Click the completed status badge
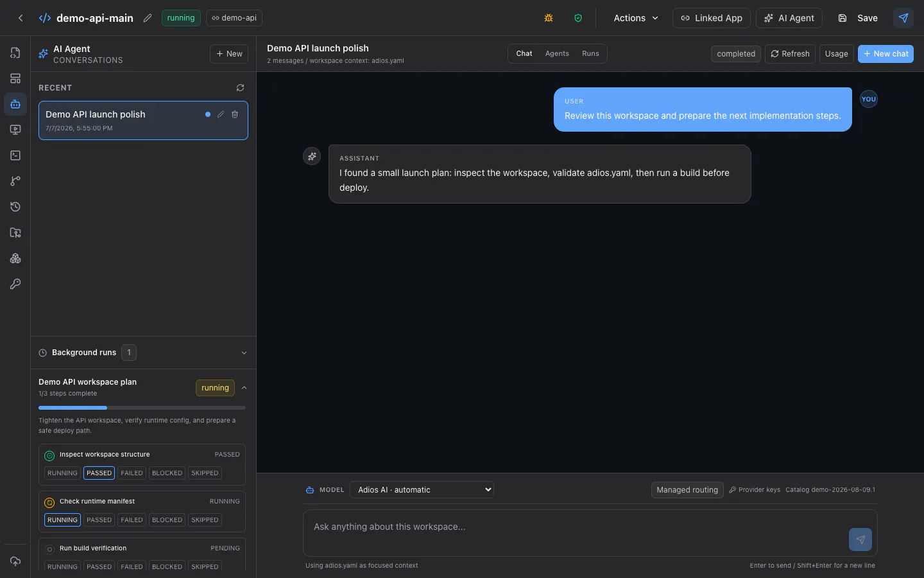 tap(736, 54)
